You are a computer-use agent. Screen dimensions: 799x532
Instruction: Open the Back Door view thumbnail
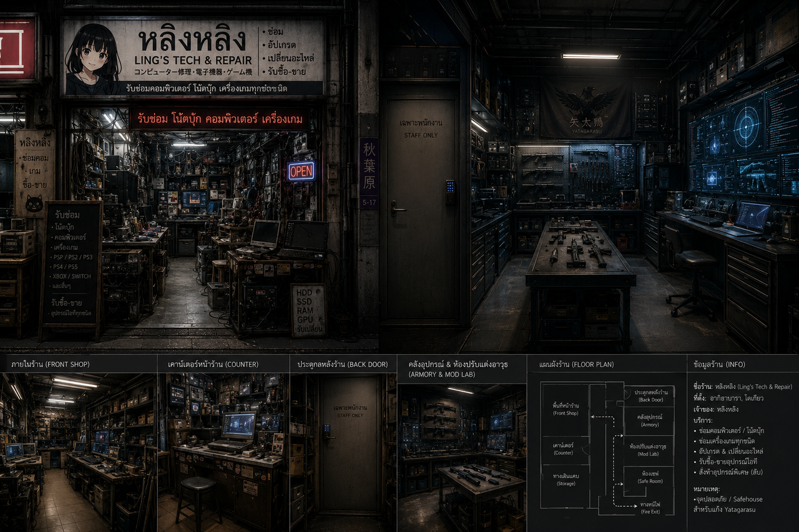coord(343,453)
